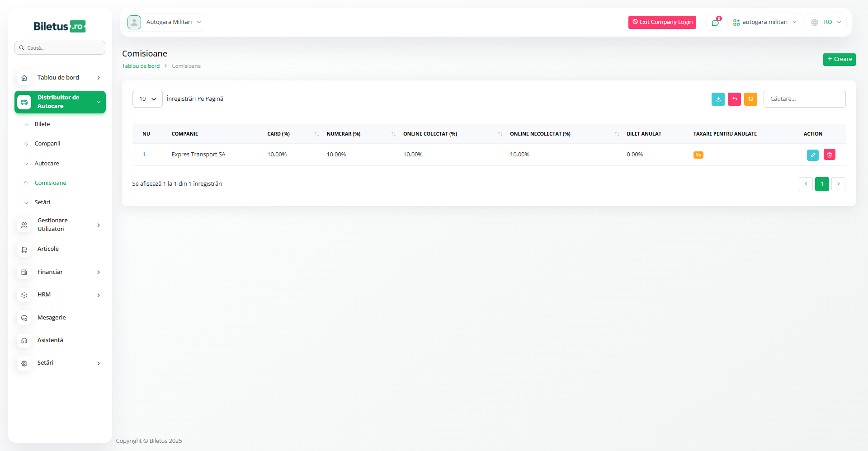Click the Autogara Militari user avatar
The image size is (868, 451).
pos(134,22)
